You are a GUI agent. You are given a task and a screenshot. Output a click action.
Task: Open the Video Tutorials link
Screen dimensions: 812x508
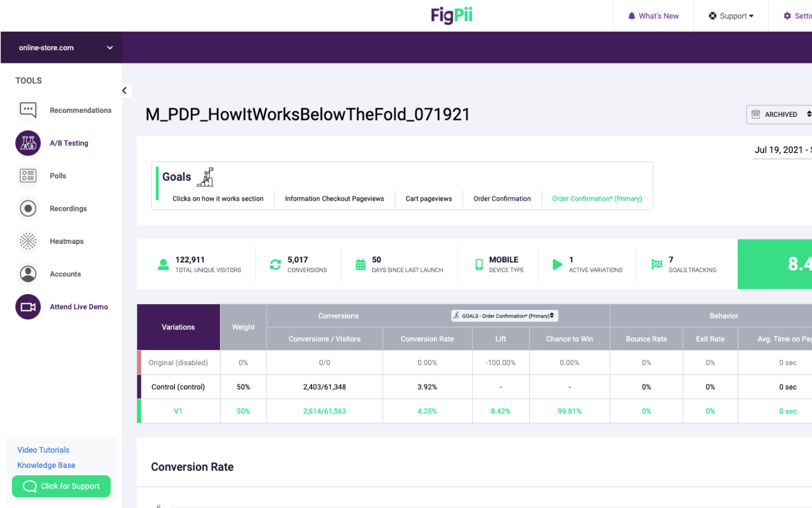coord(43,450)
